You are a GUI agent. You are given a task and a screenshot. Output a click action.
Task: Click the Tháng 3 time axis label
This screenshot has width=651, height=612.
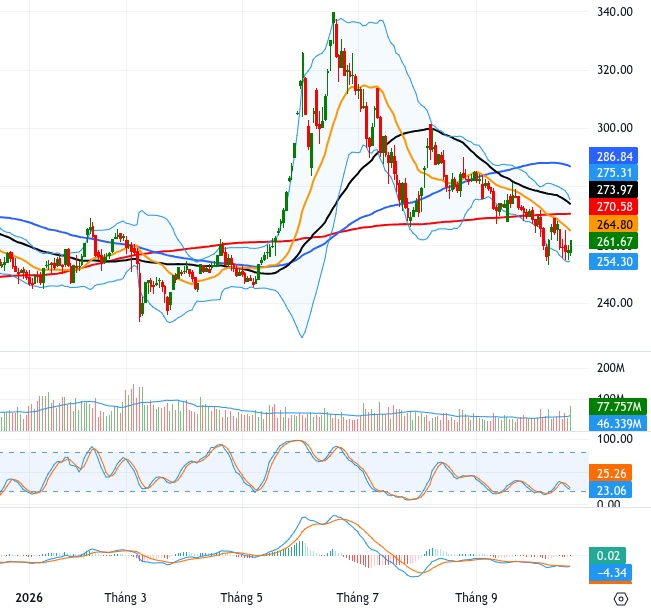(125, 598)
